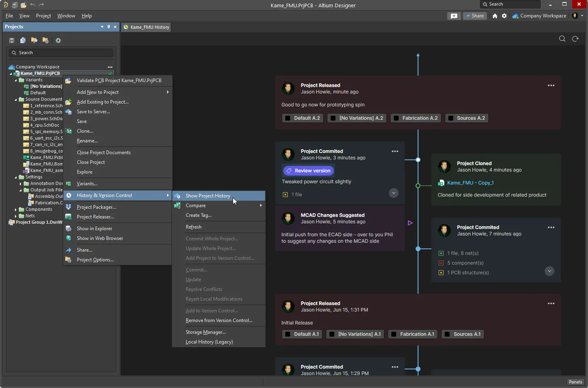Click the user profile avatar icon
This screenshot has width=588, height=388.
point(575,16)
